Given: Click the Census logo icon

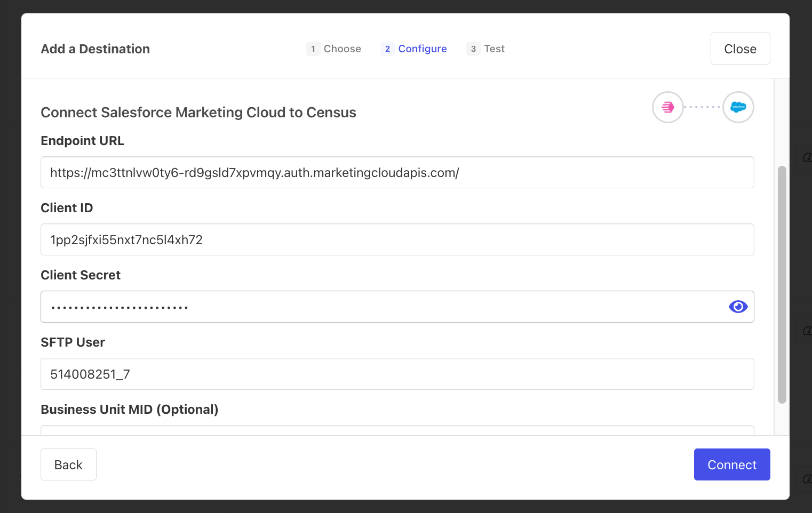Looking at the screenshot, I should 667,107.
